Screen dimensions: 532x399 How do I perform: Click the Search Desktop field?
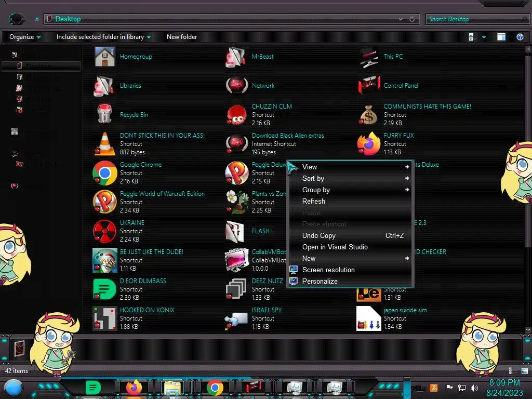click(478, 19)
